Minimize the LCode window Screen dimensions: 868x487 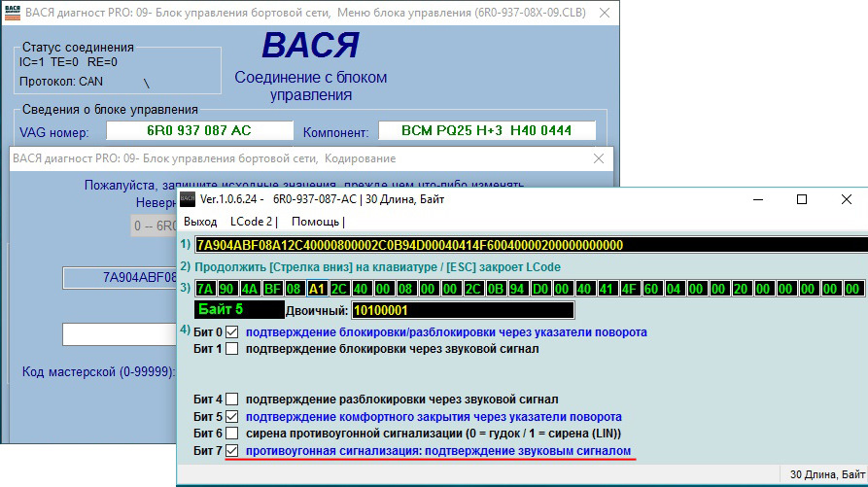(758, 199)
